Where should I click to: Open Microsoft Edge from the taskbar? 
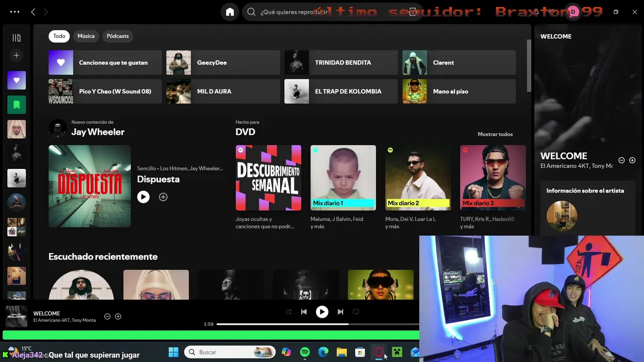coord(323,352)
